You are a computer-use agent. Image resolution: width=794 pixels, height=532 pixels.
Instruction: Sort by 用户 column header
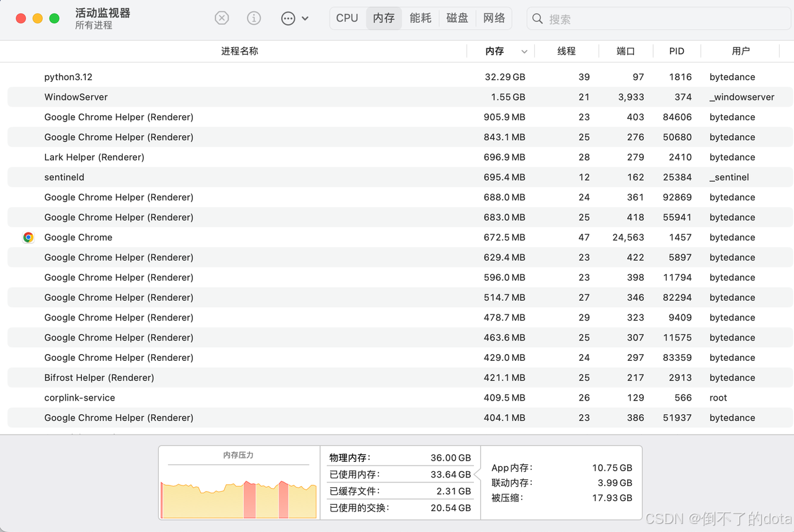(741, 51)
